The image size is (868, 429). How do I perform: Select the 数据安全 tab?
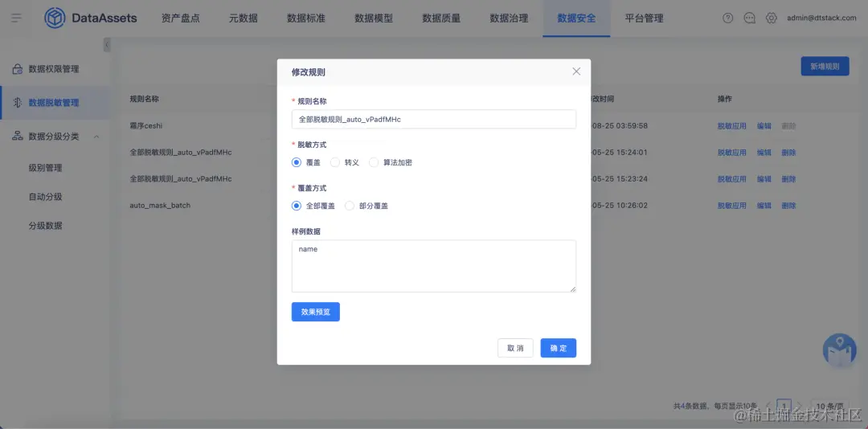pos(576,18)
